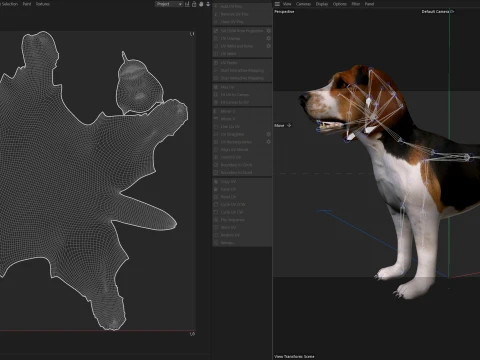Open the UV editor Textures menu
The height and width of the screenshot is (360, 480).
43,4
